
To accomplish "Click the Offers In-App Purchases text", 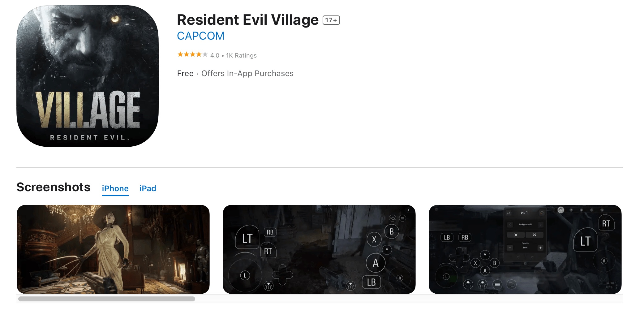I will tap(247, 73).
